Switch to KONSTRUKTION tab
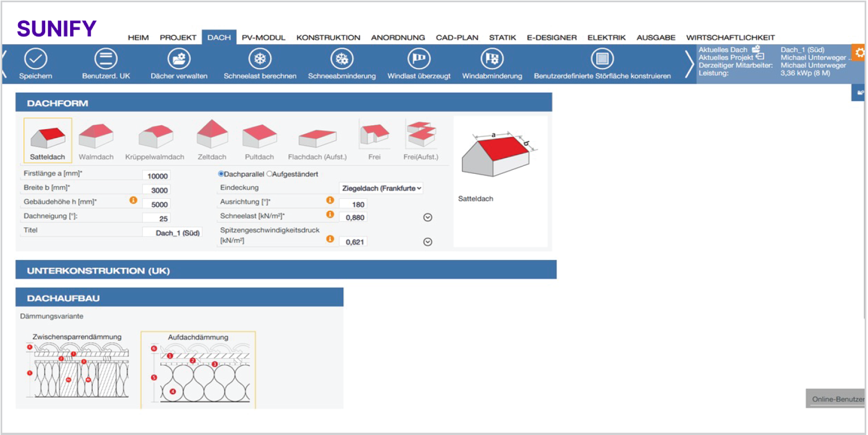Image resolution: width=868 pixels, height=435 pixels. pos(328,37)
